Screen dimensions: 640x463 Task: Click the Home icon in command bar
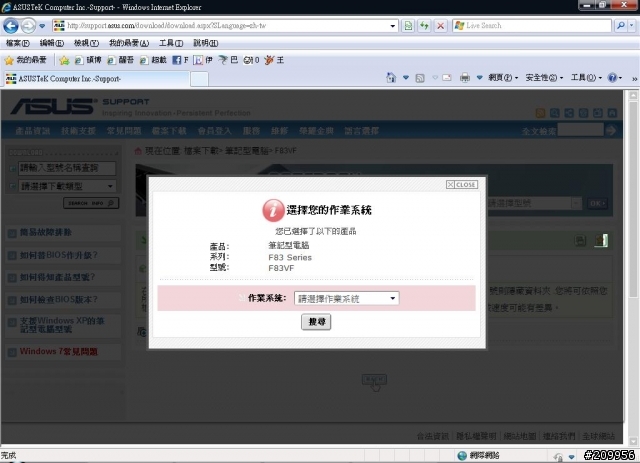[391, 78]
